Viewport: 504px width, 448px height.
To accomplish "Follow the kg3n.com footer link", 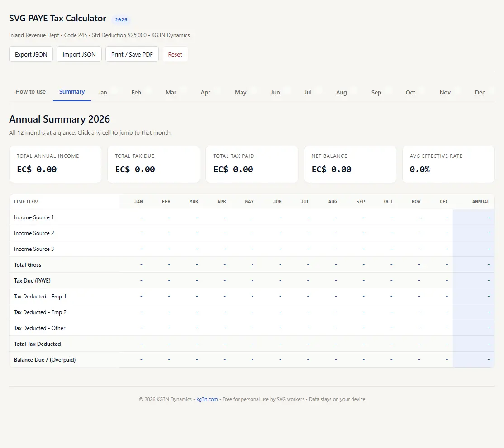I will point(207,399).
